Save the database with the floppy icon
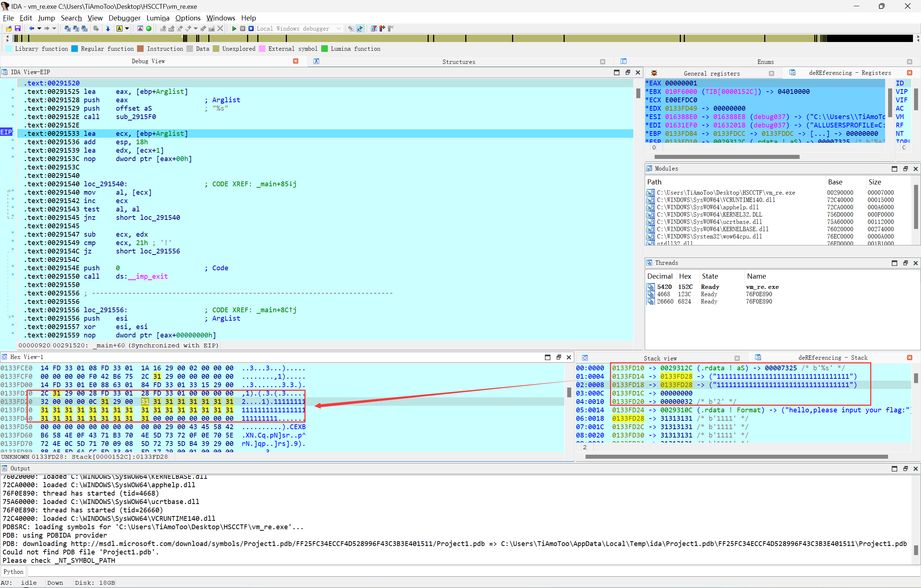The image size is (921, 588). [x=18, y=29]
